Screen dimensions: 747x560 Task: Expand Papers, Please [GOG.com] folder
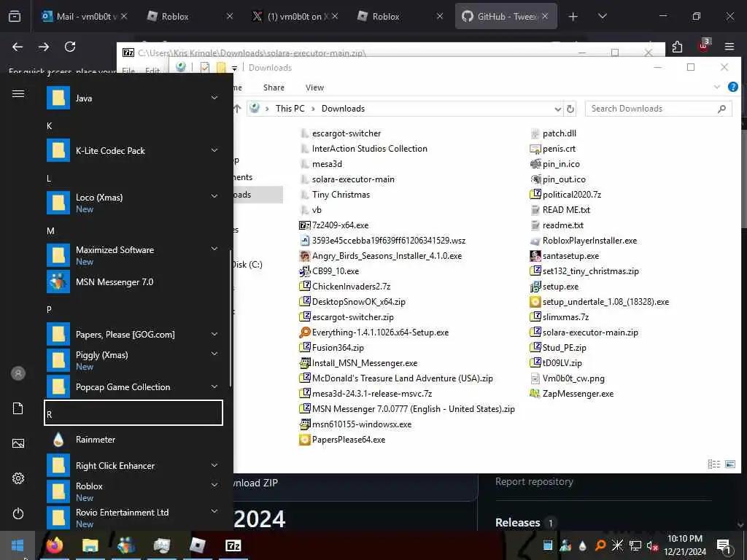point(214,334)
